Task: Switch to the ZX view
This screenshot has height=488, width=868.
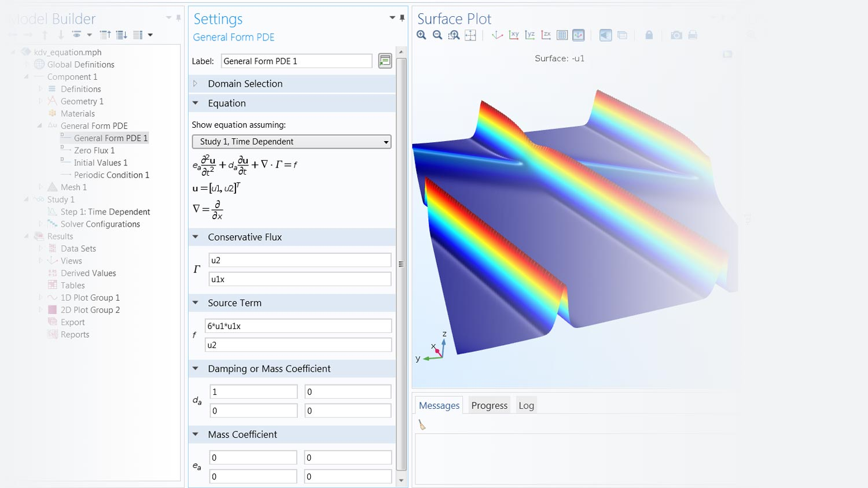Action: click(x=546, y=35)
